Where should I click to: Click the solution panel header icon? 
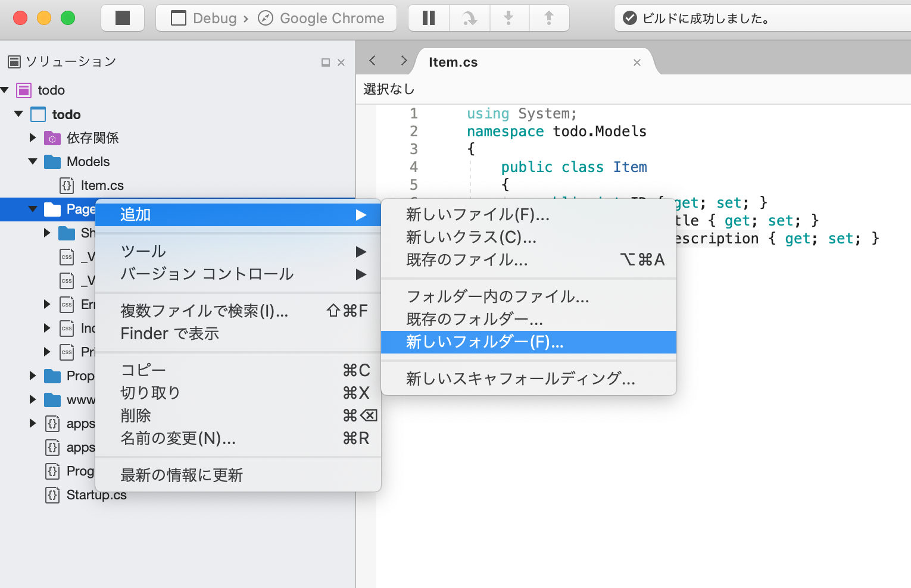pyautogui.click(x=14, y=62)
